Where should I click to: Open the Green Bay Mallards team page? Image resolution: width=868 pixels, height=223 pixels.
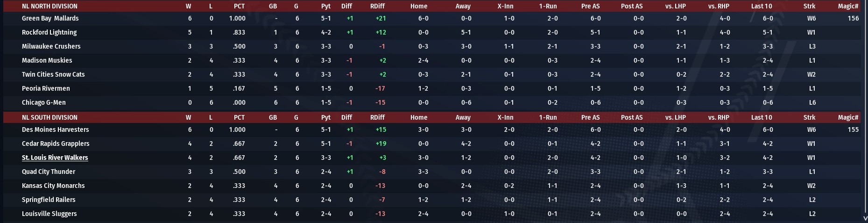50,18
